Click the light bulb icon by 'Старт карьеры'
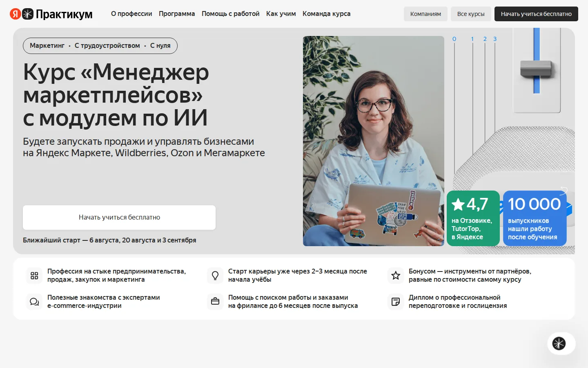 click(215, 276)
